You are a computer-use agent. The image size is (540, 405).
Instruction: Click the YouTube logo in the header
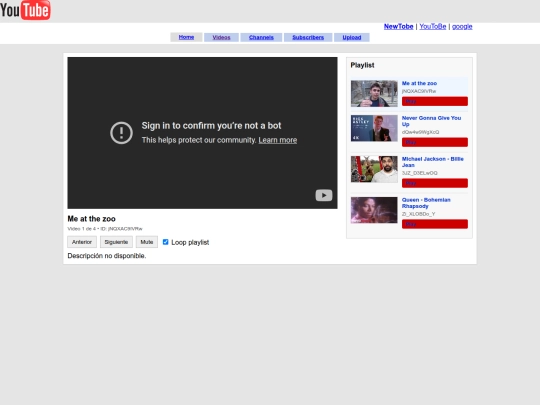tap(25, 10)
